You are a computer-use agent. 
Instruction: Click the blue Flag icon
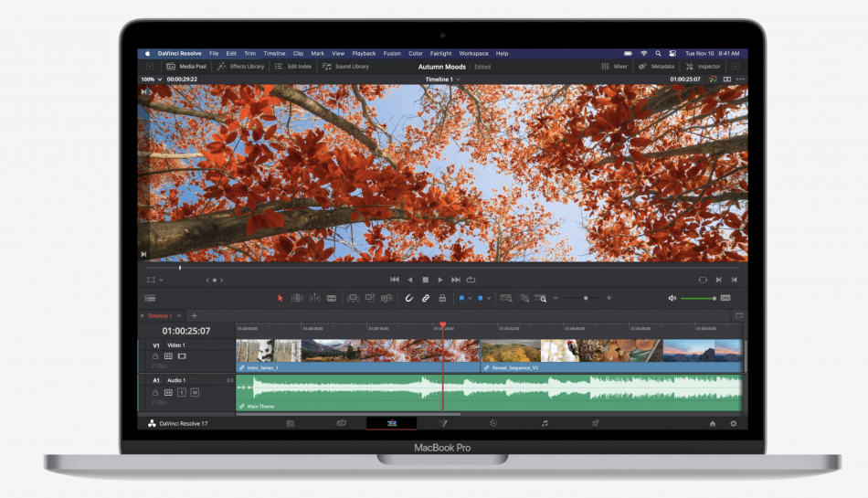(x=461, y=298)
